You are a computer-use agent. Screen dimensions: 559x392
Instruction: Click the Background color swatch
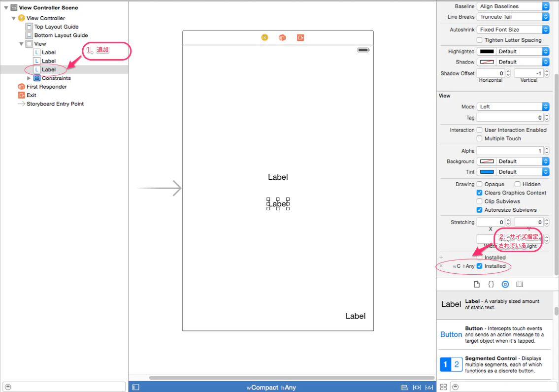click(487, 162)
